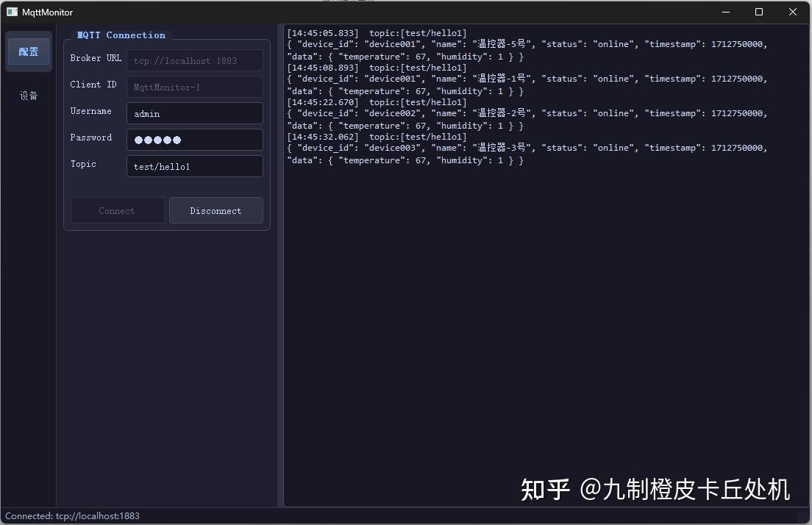Click the MqttMonitor title text

[47, 12]
